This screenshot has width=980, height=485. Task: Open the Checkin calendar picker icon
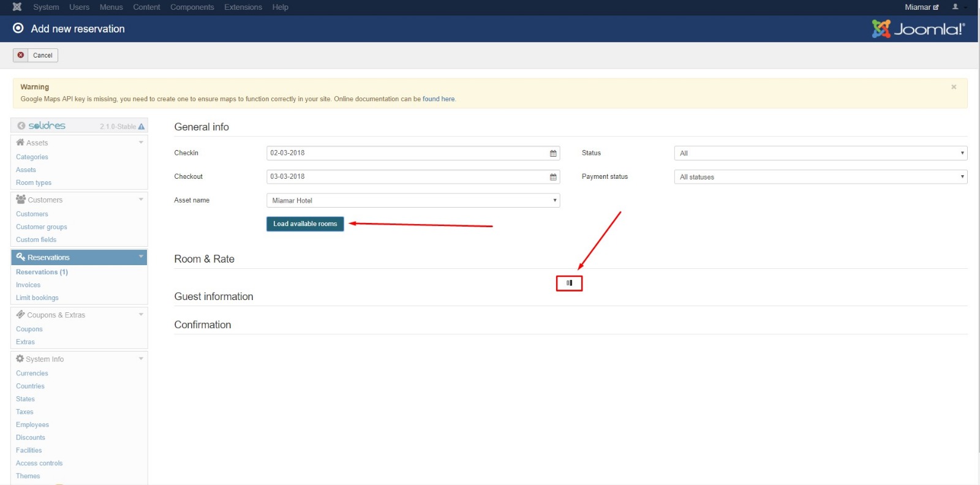(x=553, y=153)
